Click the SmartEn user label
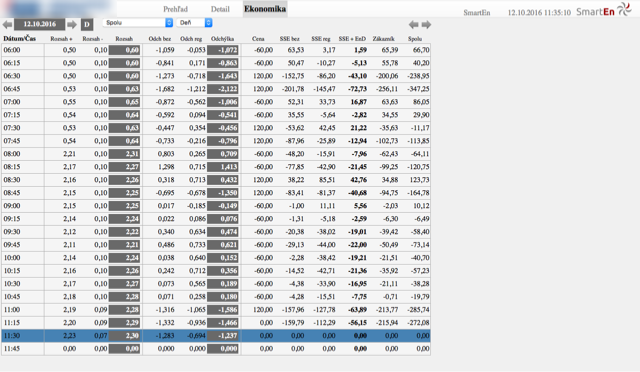Image resolution: width=640 pixels, height=372 pixels. 477,13
